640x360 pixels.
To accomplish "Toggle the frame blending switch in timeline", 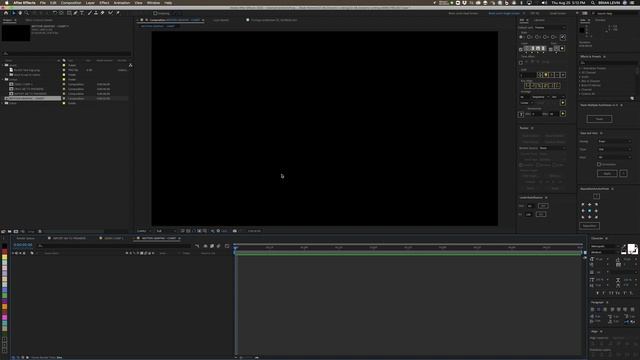I will pyautogui.click(x=212, y=246).
